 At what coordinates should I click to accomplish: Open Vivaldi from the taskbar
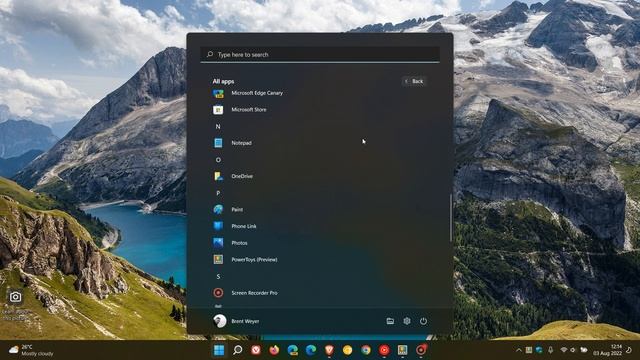(256, 350)
